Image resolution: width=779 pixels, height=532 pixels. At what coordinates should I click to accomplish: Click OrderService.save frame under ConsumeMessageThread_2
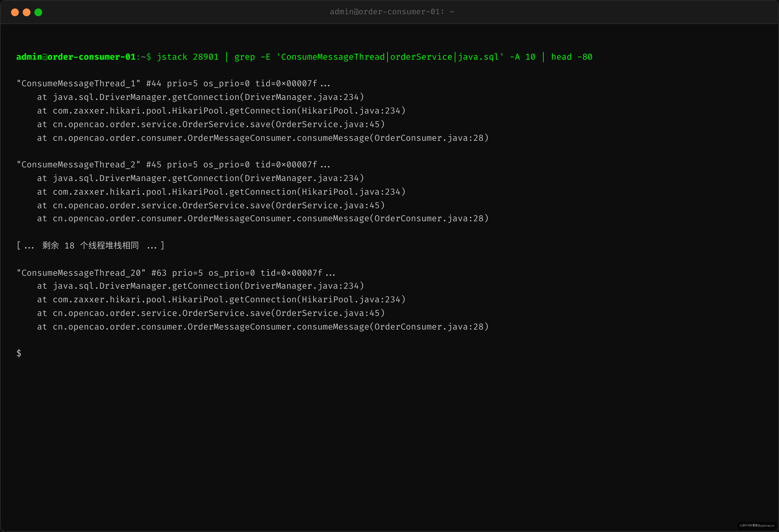tap(211, 205)
